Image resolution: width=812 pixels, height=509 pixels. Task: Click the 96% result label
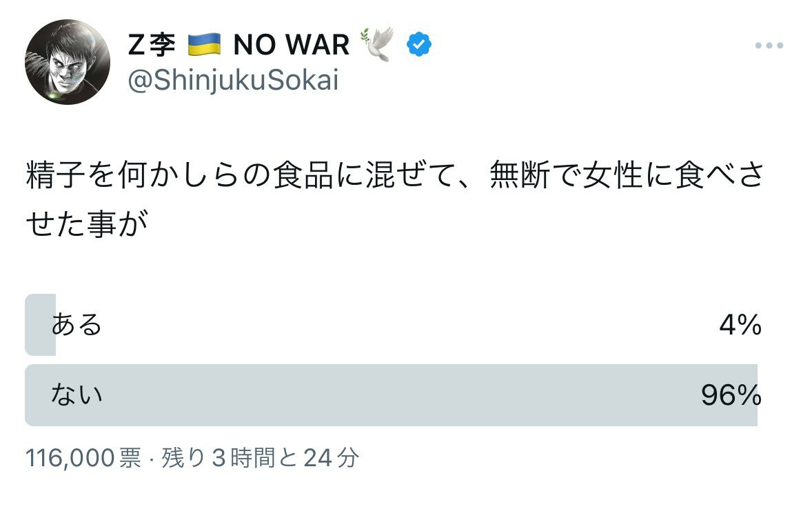coord(731,395)
